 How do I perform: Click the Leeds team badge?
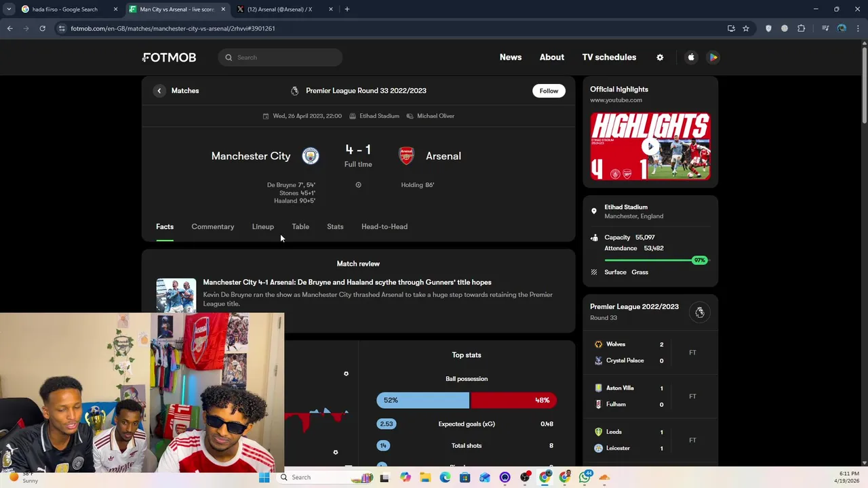coord(598,432)
